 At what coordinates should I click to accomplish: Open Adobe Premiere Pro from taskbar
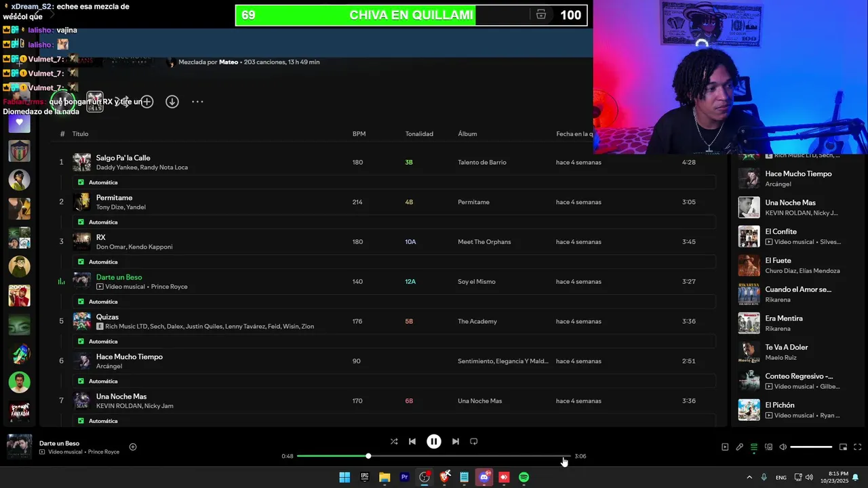[405, 477]
